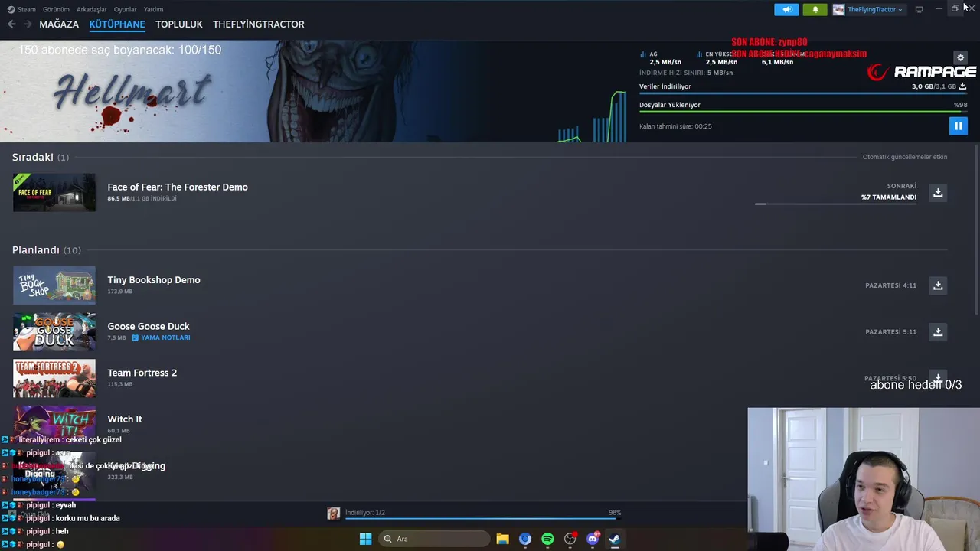Click Otomatik güncellemeler etkin label

[905, 157]
